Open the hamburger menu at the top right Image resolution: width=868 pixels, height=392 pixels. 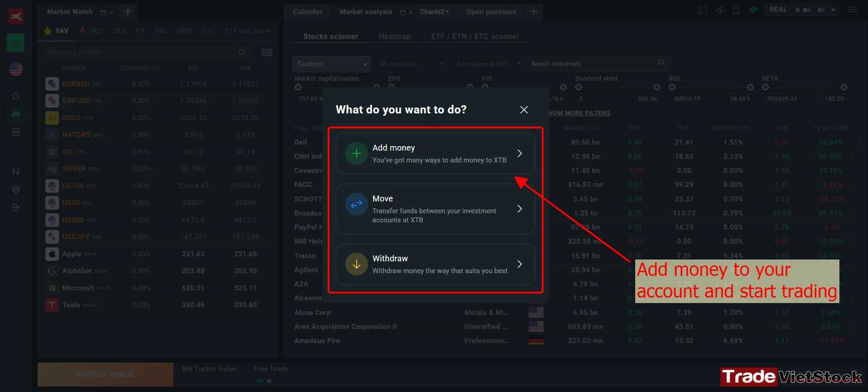pos(853,9)
